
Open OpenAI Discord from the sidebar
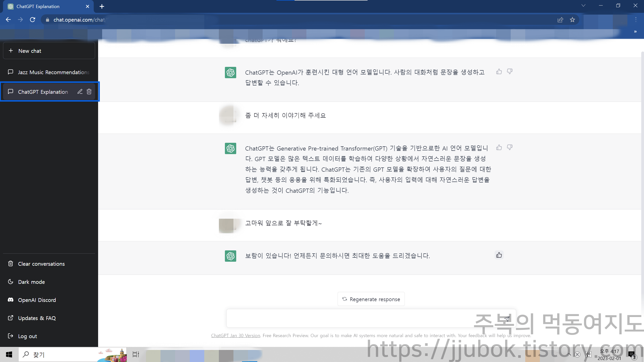tap(37, 300)
